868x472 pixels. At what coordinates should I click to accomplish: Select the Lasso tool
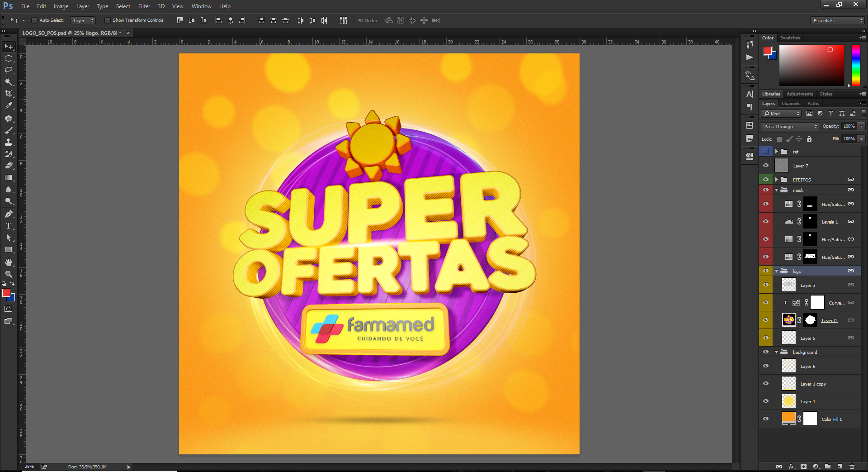pyautogui.click(x=9, y=70)
